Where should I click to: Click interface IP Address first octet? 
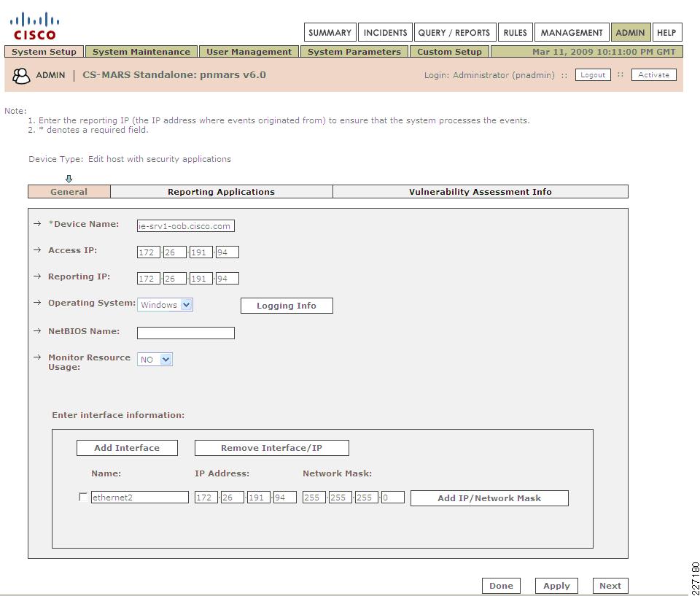point(206,498)
